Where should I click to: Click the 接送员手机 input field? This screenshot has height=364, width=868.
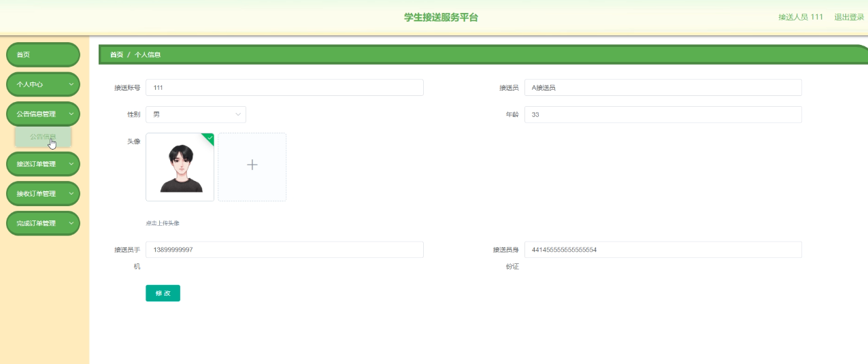284,250
